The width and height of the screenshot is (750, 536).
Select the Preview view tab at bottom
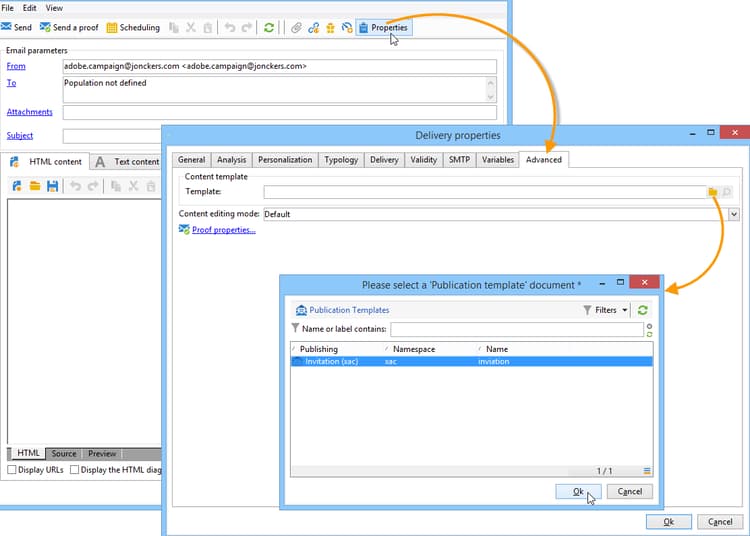click(x=102, y=453)
